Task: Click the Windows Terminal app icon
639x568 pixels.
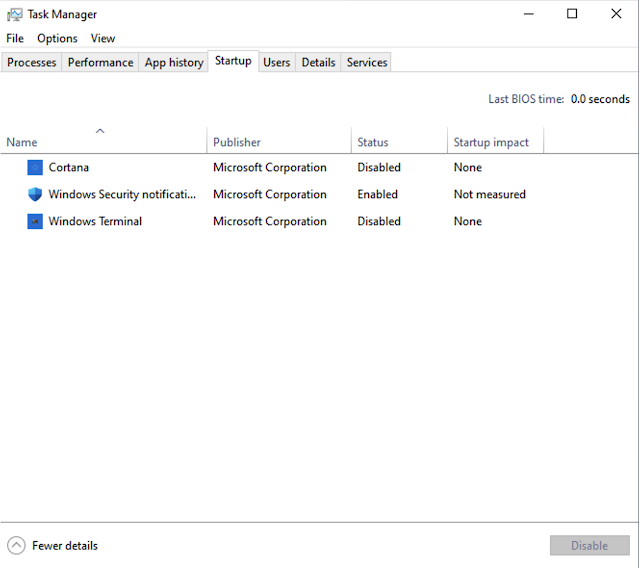Action: [35, 221]
